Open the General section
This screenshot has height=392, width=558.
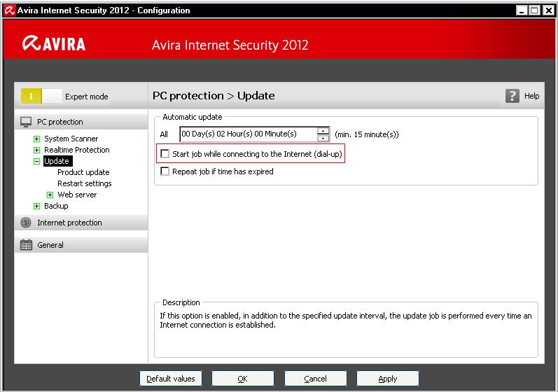pos(81,245)
